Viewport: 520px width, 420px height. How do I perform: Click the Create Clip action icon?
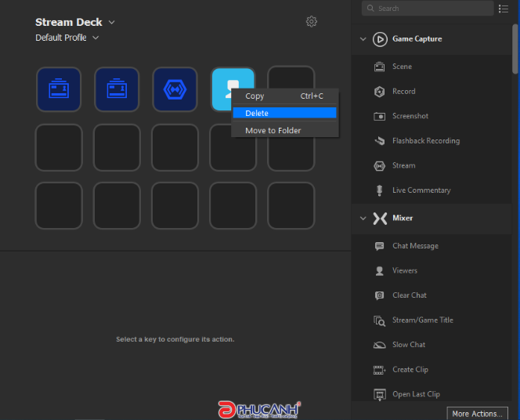pyautogui.click(x=379, y=370)
